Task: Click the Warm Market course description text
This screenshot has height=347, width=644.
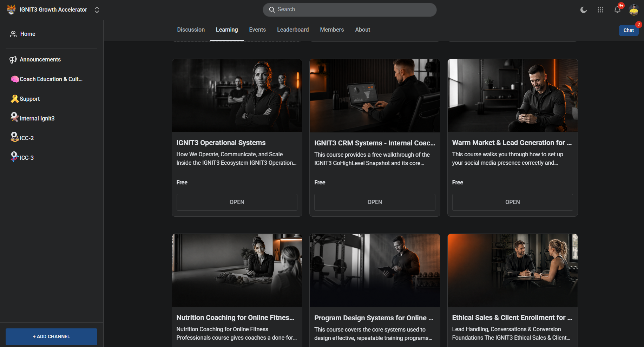Action: pos(508,159)
